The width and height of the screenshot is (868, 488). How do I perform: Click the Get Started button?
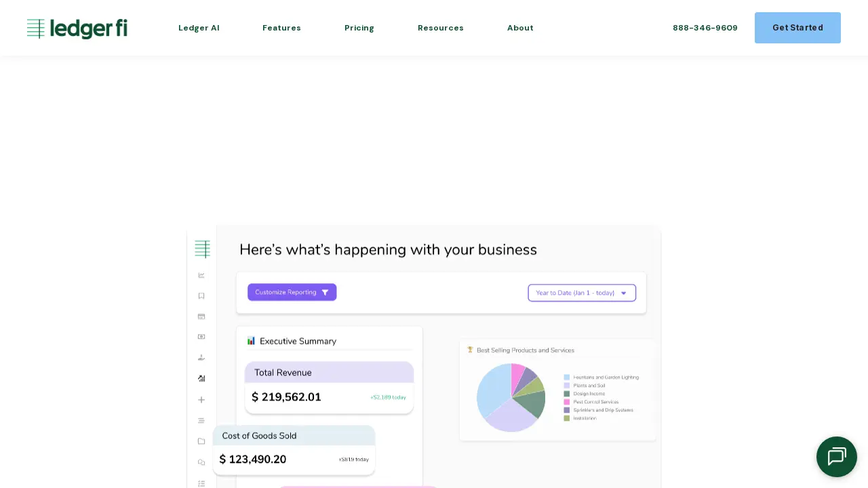click(797, 28)
